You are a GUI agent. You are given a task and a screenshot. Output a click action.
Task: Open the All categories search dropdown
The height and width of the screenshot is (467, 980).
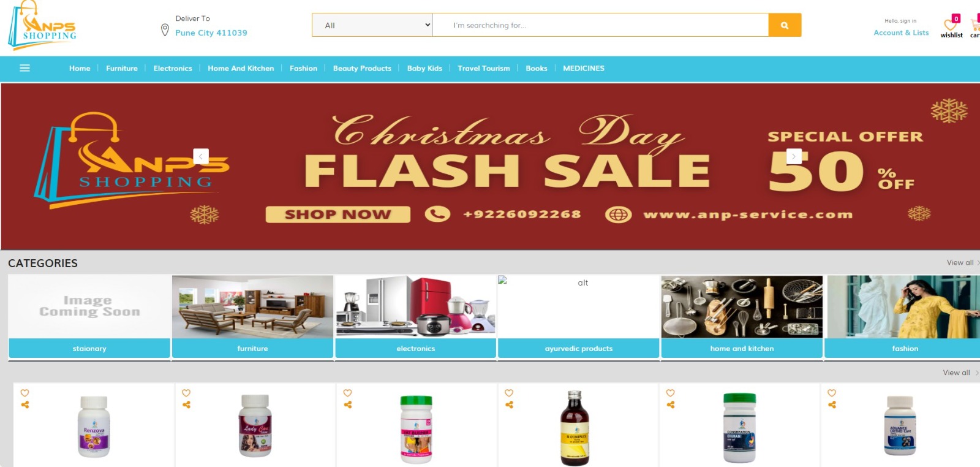click(x=372, y=25)
